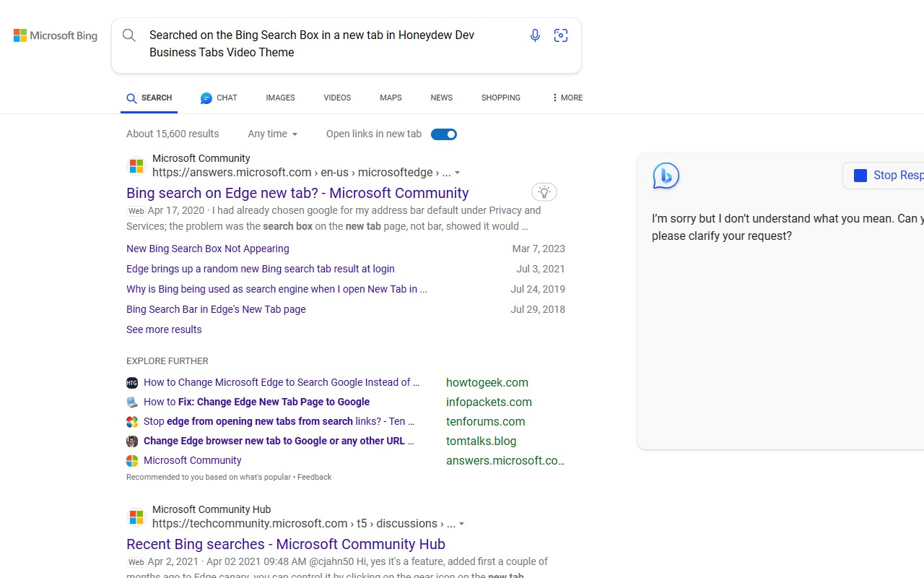Screen dimensions: 924x578
Task: Click Microsoft Community site favicon
Action: (x=136, y=166)
